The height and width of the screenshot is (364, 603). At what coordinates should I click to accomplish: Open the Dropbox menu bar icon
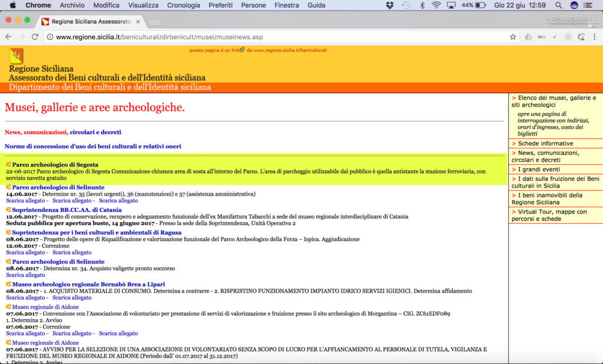pyautogui.click(x=390, y=5)
